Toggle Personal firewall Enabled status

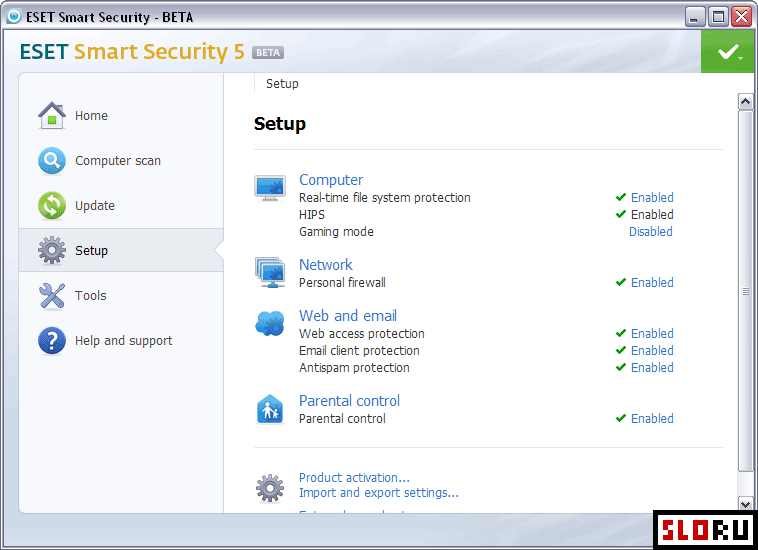click(652, 282)
